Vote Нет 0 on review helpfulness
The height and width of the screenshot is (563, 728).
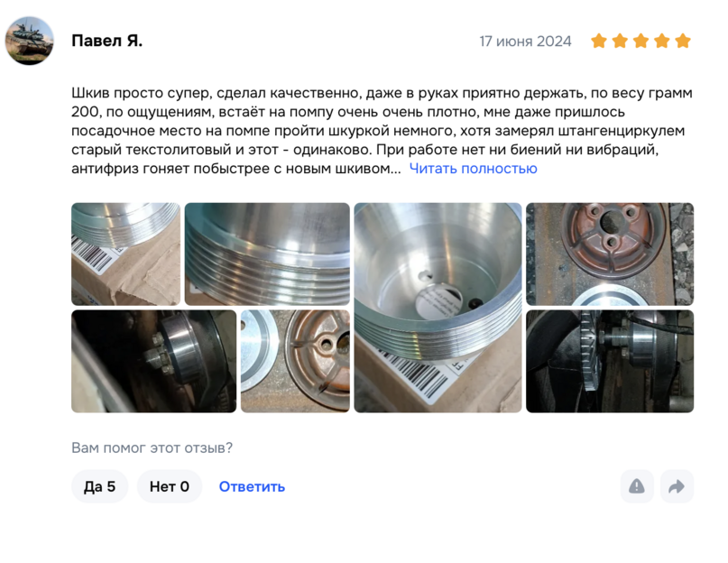point(170,486)
